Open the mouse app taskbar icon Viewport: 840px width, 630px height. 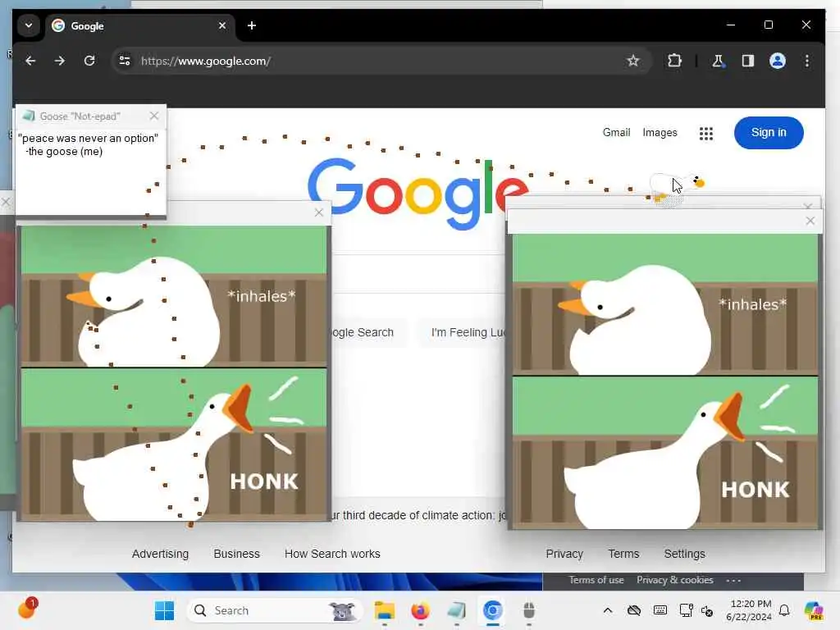coord(529,610)
